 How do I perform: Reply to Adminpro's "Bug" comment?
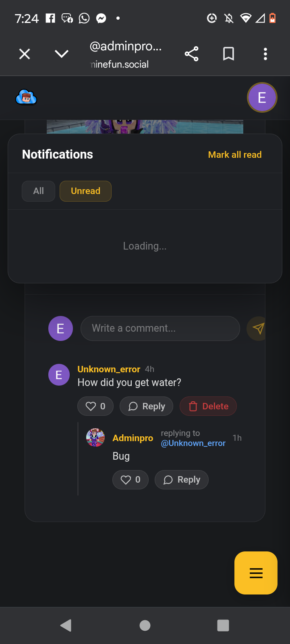click(x=182, y=480)
